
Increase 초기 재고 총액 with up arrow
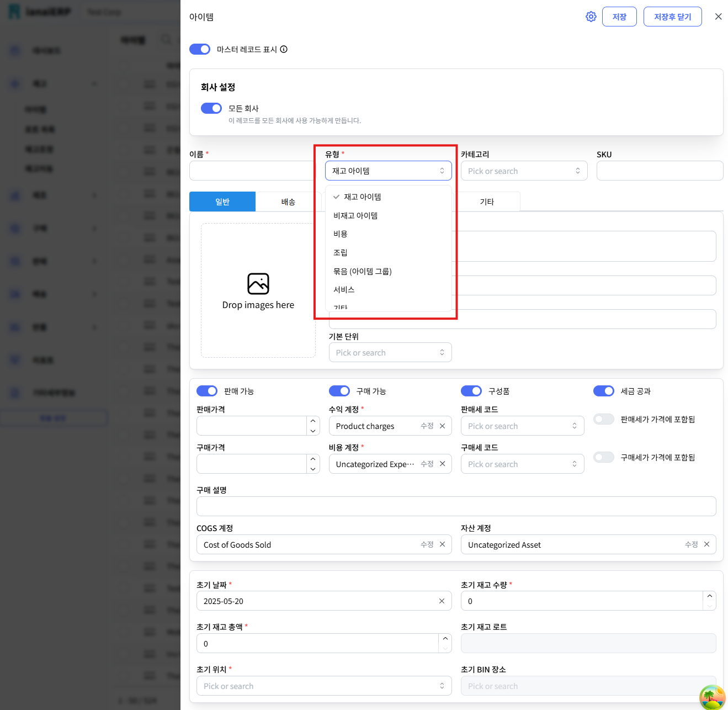coord(445,639)
